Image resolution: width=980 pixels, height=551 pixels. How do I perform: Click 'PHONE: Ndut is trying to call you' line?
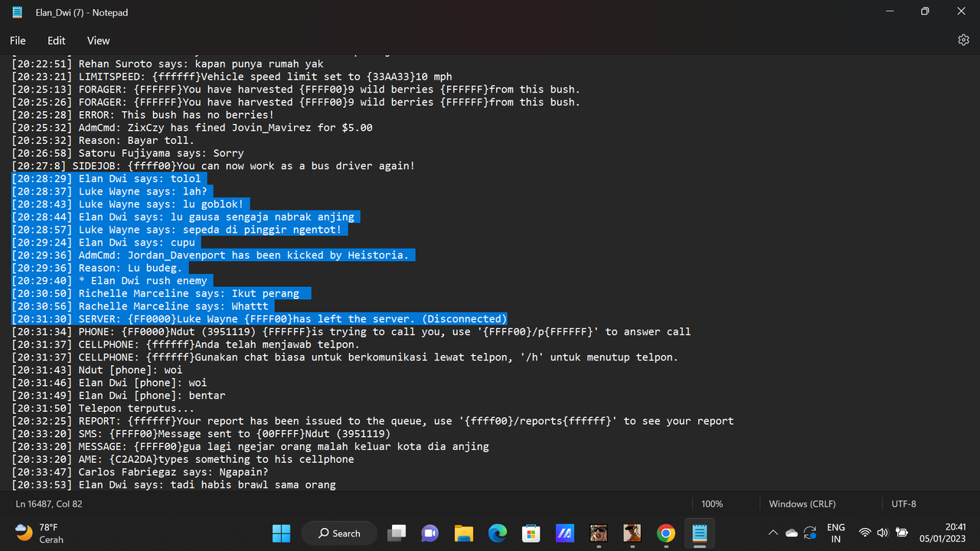point(351,331)
